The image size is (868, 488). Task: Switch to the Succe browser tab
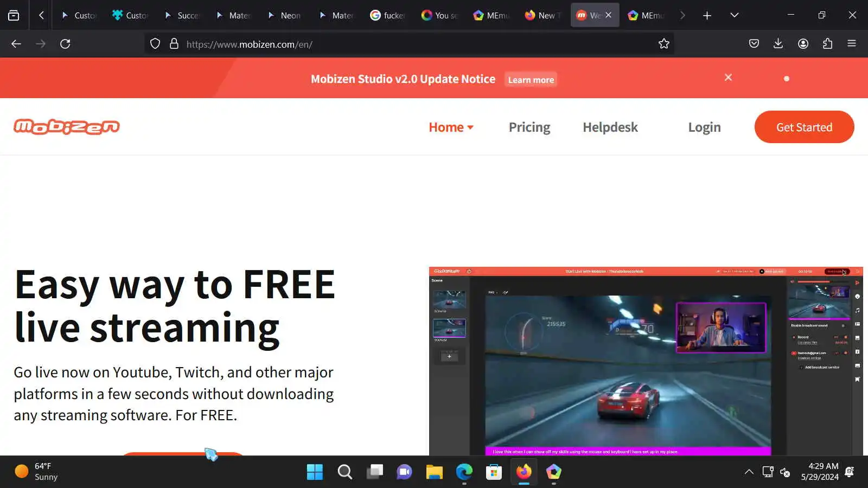(182, 15)
